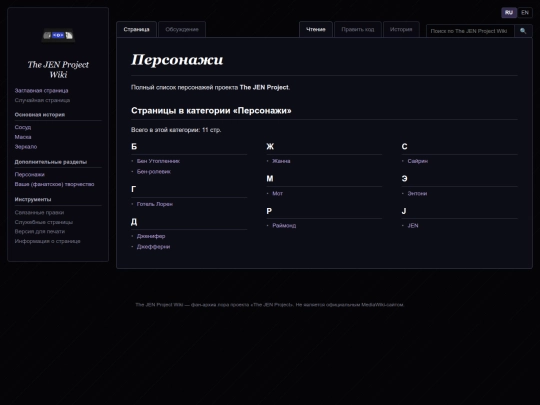Click the letter Ж group heading

pos(270,146)
